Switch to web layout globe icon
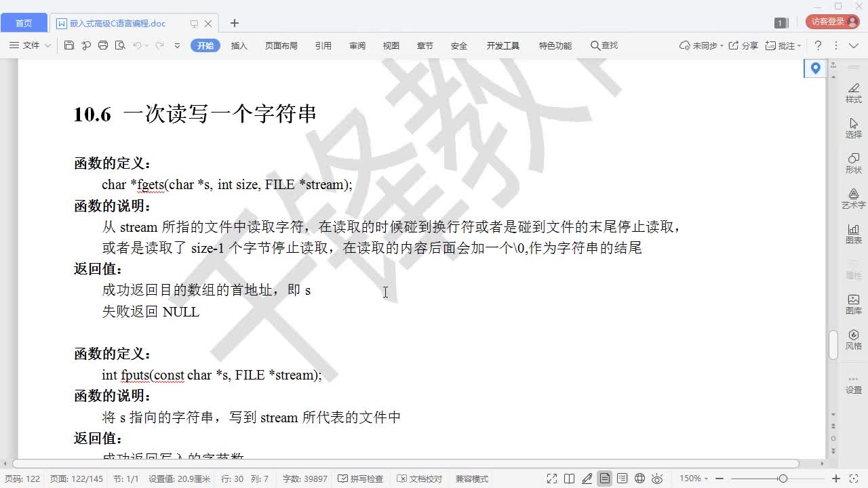 pyautogui.click(x=639, y=479)
